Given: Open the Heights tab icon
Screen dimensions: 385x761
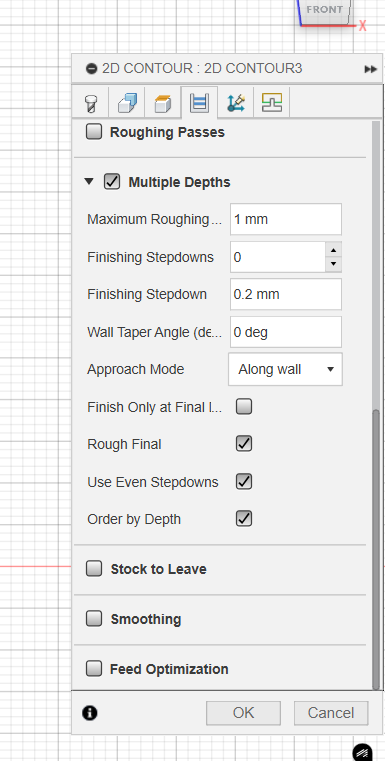Looking at the screenshot, I should tap(163, 103).
